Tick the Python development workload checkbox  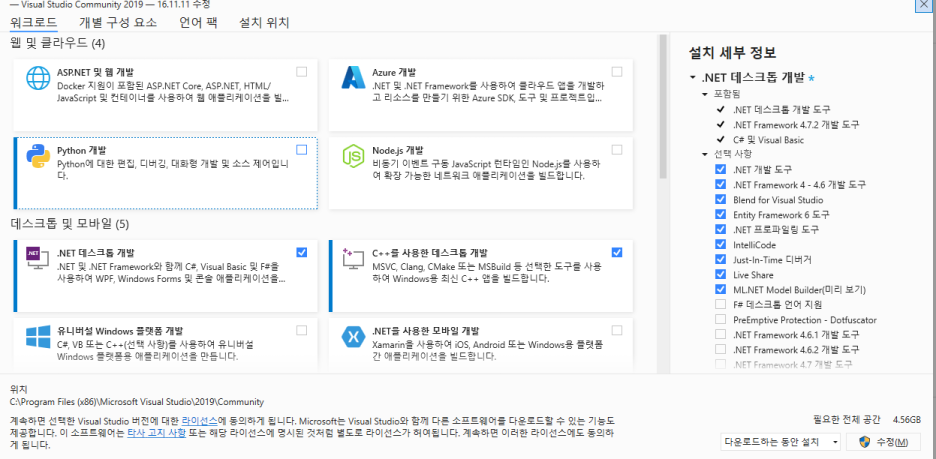click(301, 150)
